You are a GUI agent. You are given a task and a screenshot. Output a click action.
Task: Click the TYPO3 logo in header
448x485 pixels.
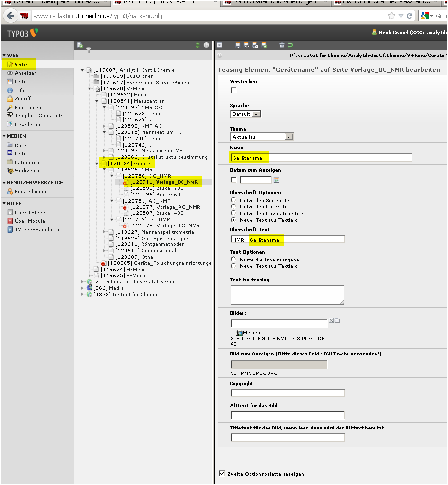point(22,33)
